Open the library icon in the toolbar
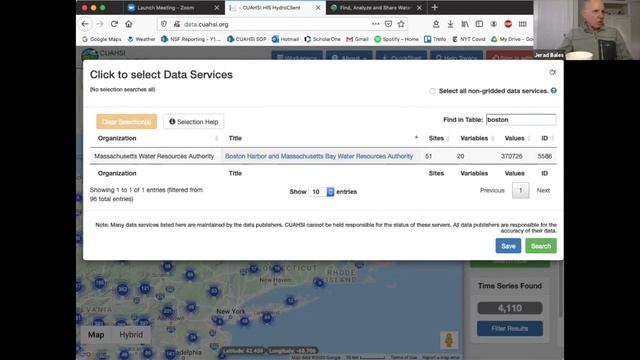 (465, 24)
